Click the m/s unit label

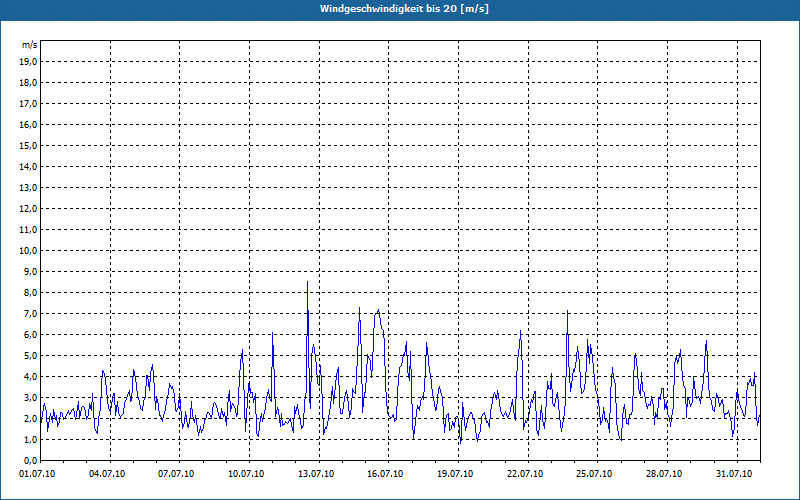point(29,45)
